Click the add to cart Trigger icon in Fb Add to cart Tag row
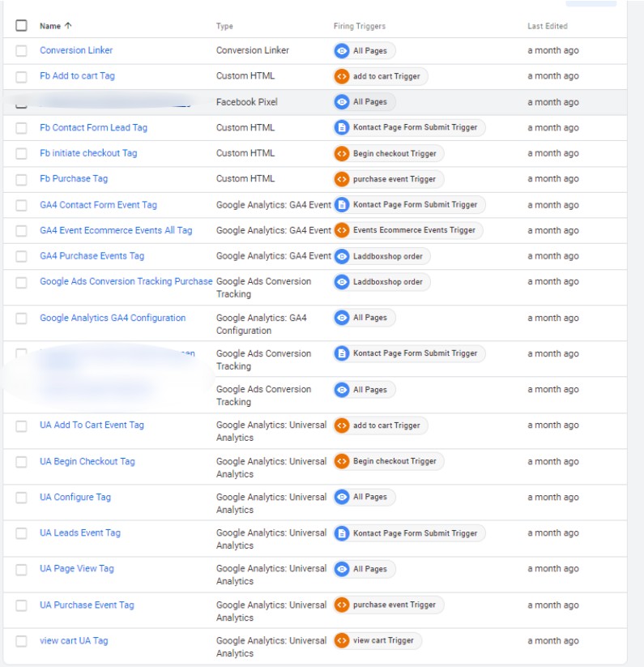The width and height of the screenshot is (644, 667). pyautogui.click(x=342, y=76)
